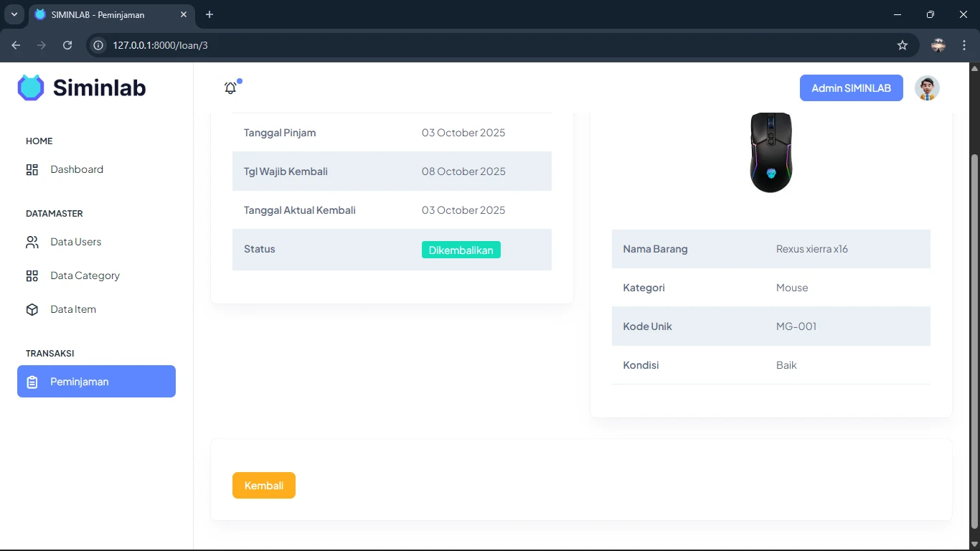Click the Peminjaman clipboard icon

[32, 382]
